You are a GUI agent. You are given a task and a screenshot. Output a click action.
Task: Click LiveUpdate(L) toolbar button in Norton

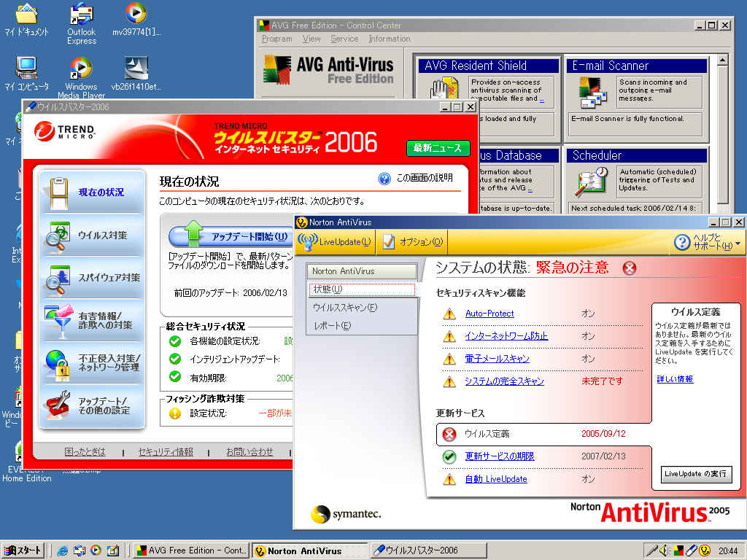click(334, 242)
